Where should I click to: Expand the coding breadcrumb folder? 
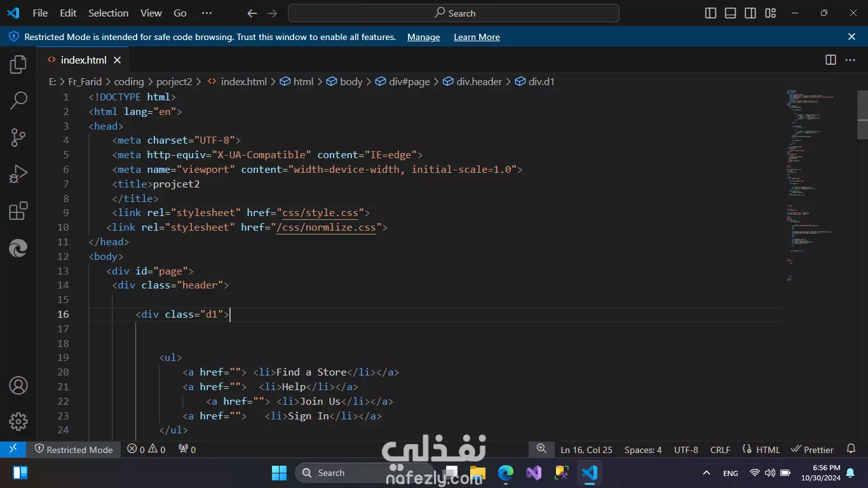[x=129, y=81]
